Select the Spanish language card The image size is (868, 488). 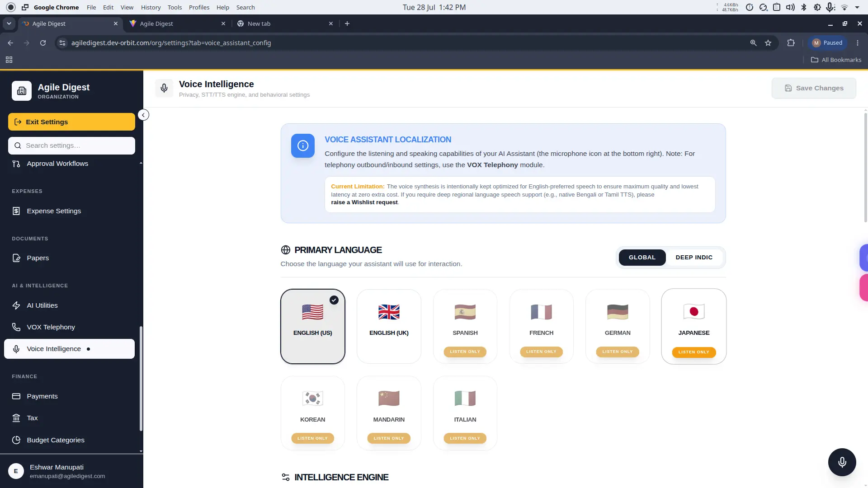tap(465, 326)
